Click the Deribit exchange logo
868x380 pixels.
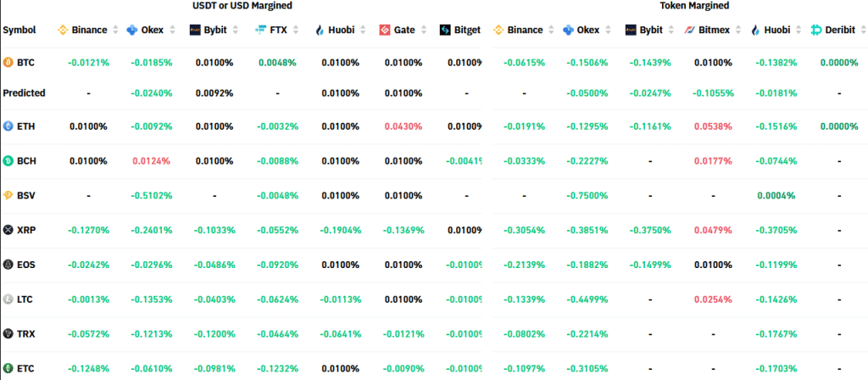point(817,31)
